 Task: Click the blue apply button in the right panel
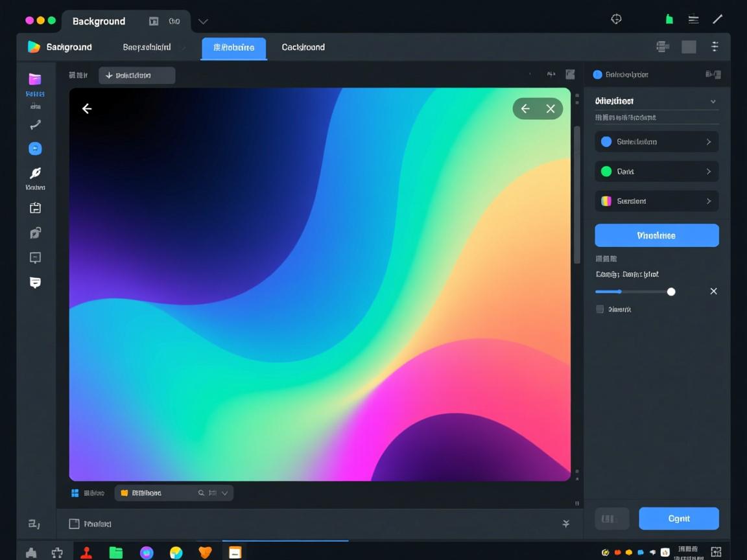[x=656, y=235]
